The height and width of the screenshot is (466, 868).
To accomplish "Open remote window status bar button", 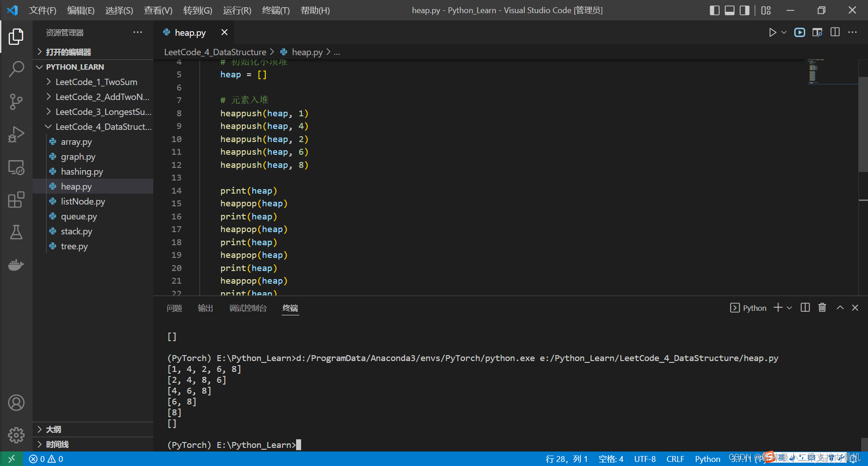I will click(x=11, y=459).
